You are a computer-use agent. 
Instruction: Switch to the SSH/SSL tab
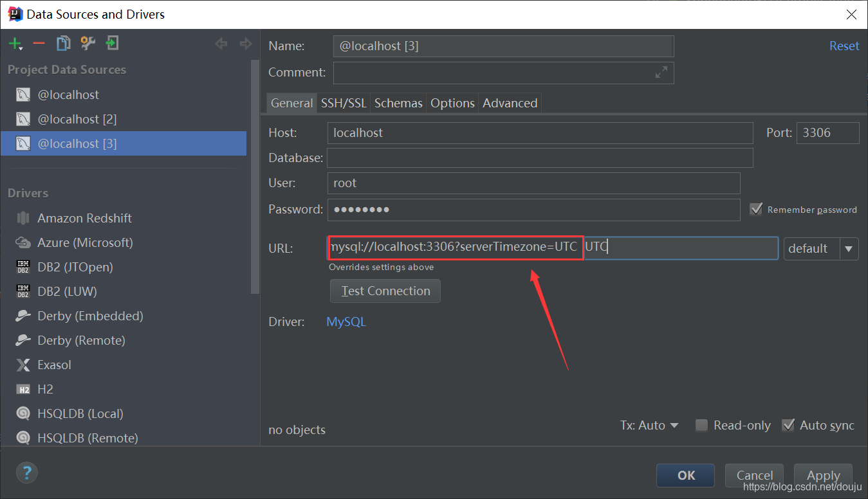click(x=344, y=103)
